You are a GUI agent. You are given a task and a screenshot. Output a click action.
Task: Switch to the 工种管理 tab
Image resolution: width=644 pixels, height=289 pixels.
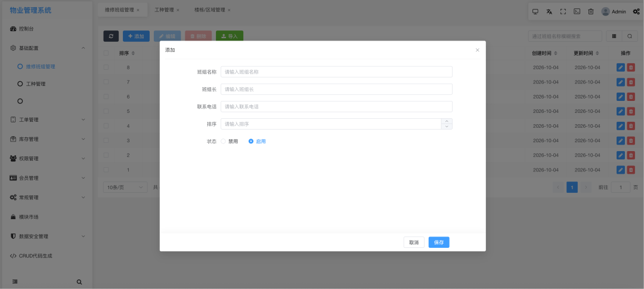click(165, 10)
